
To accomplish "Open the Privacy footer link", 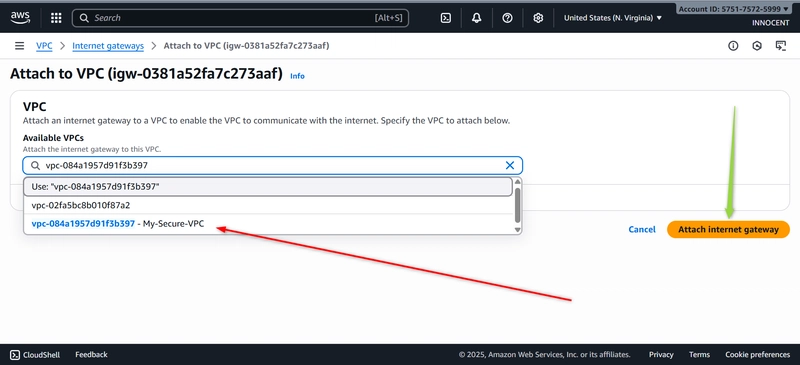I will click(x=661, y=354).
